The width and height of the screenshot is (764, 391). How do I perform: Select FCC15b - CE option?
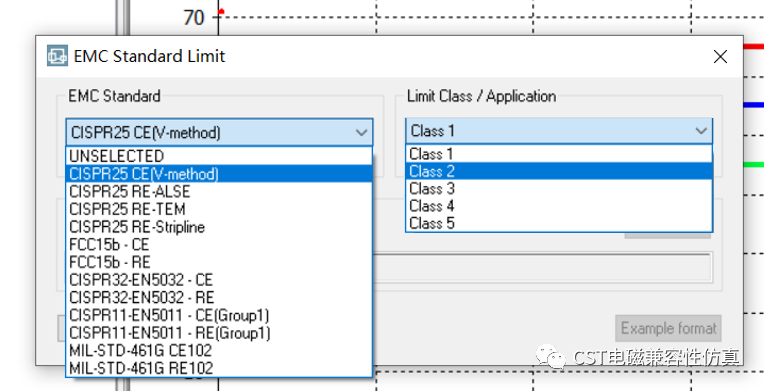pos(219,244)
